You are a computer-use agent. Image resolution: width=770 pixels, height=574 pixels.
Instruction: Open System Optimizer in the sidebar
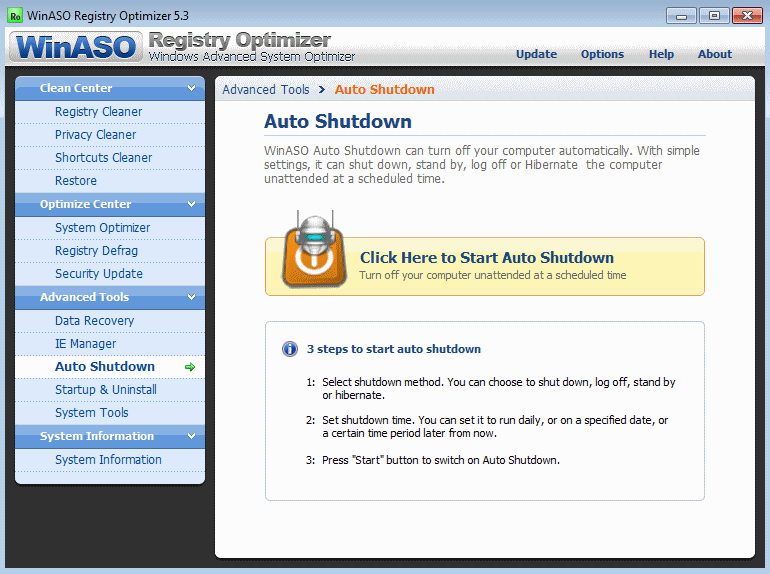[x=110, y=228]
